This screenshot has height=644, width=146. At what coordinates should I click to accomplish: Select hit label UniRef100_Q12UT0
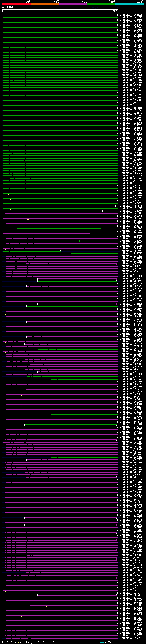pos(131,349)
